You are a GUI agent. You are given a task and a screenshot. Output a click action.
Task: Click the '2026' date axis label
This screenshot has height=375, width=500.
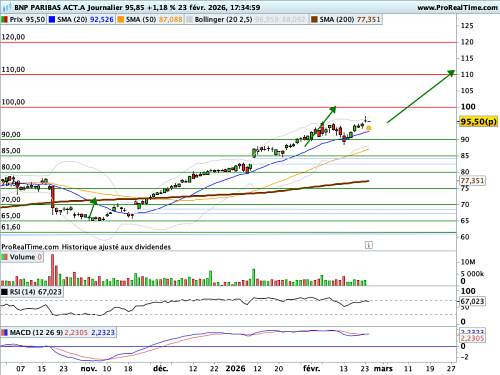tap(235, 369)
